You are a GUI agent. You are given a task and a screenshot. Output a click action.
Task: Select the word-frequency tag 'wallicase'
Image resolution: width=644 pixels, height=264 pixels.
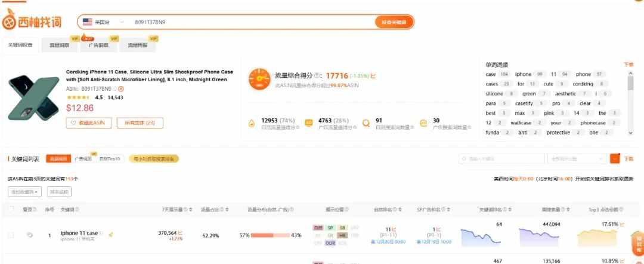pyautogui.click(x=527, y=123)
